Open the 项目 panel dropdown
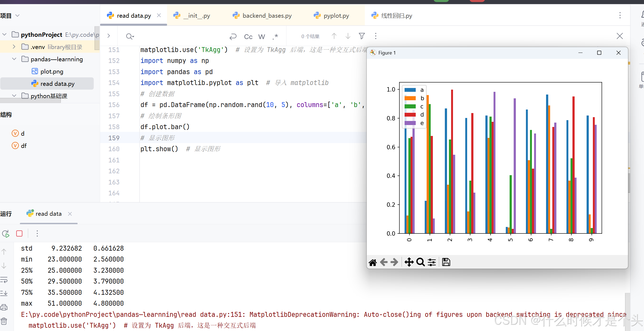The image size is (644, 331). click(x=18, y=16)
